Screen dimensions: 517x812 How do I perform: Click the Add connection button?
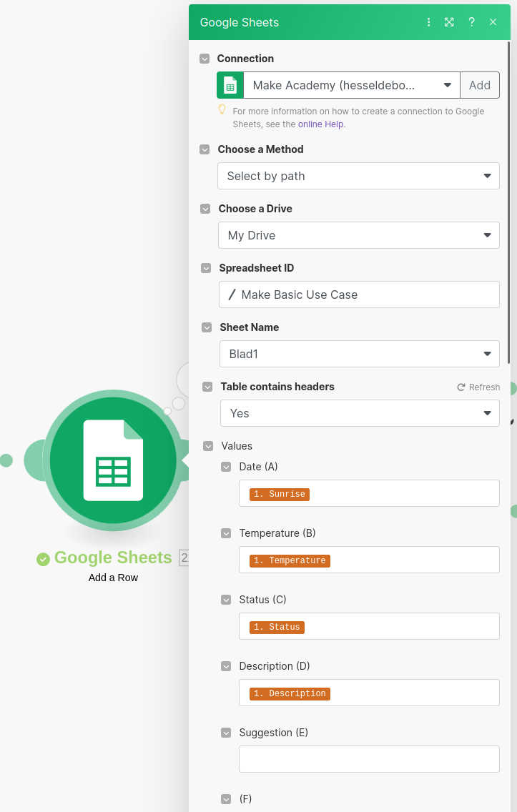point(480,85)
